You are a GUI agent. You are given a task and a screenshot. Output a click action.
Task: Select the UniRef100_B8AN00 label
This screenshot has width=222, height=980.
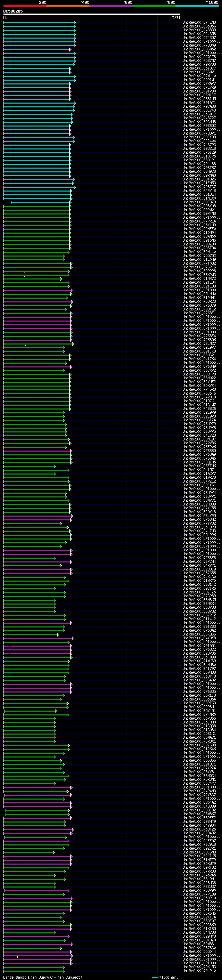click(199, 236)
